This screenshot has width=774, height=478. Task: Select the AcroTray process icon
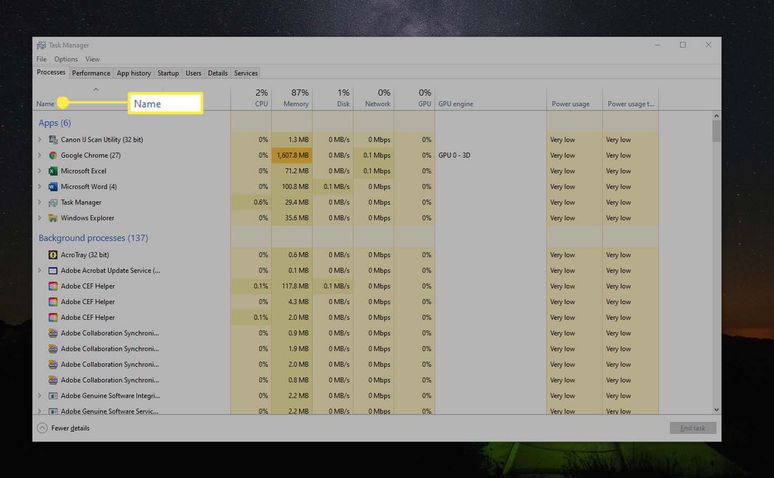(x=53, y=255)
